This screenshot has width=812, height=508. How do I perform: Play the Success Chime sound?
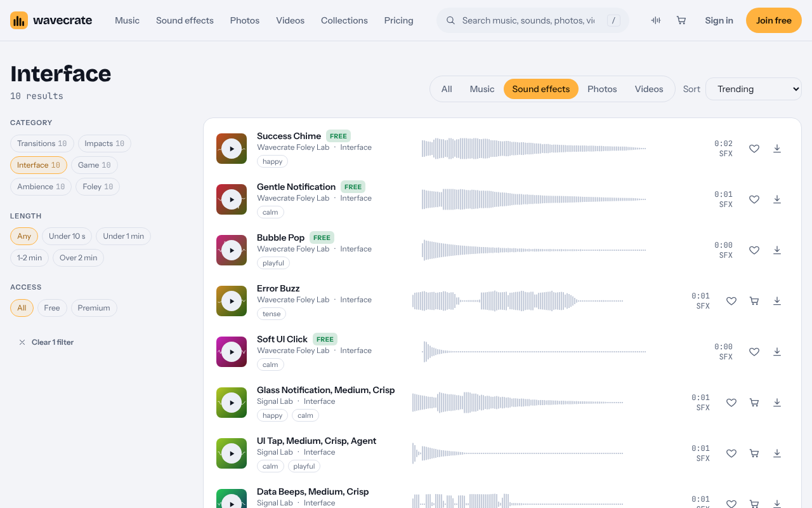[x=232, y=149]
